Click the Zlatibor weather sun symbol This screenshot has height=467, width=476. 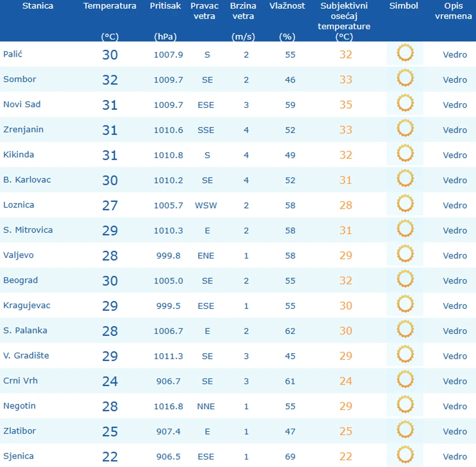coord(405,430)
